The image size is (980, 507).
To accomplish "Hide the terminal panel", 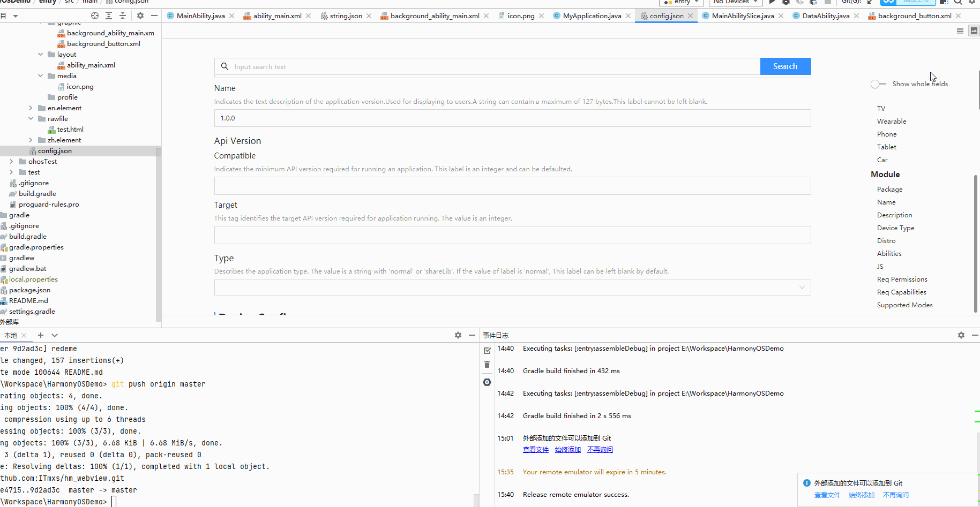I will [472, 335].
